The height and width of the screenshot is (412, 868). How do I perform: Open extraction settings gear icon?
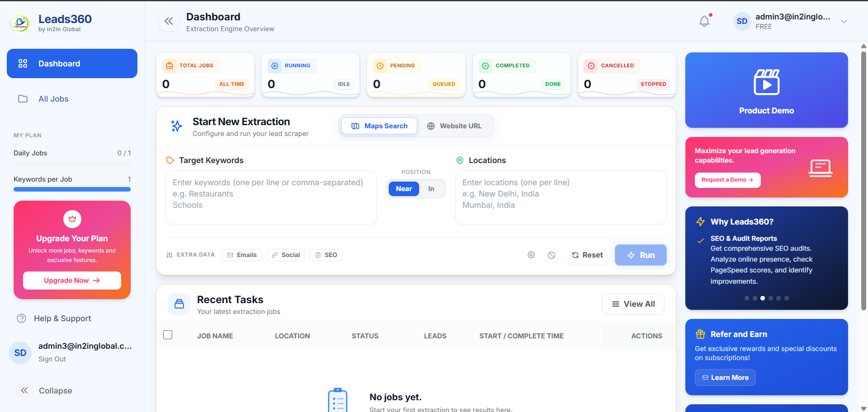click(x=531, y=255)
